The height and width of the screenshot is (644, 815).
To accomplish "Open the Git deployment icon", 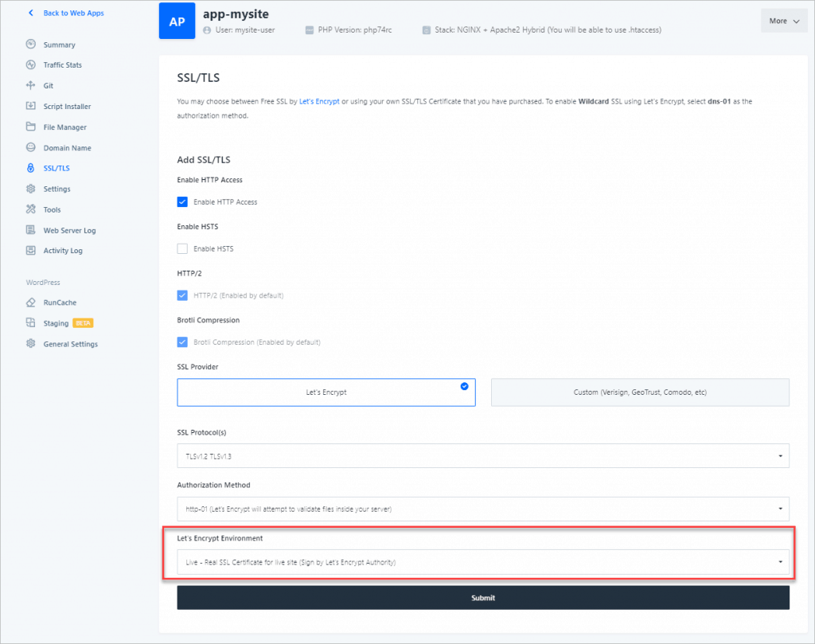I will 29,85.
